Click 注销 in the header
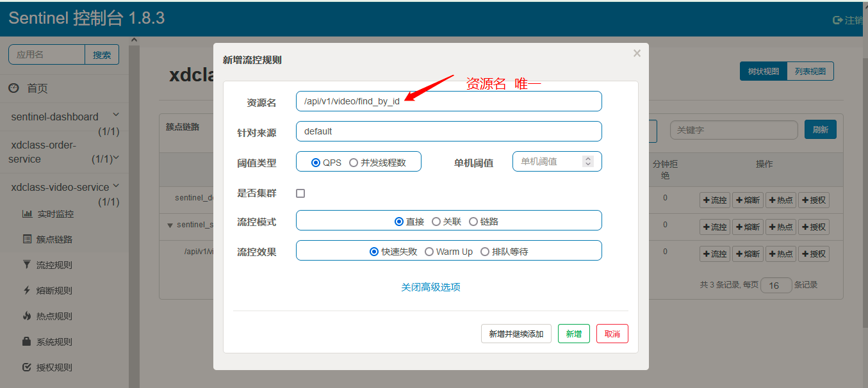Screen dimensions: 868x388 pos(854,20)
